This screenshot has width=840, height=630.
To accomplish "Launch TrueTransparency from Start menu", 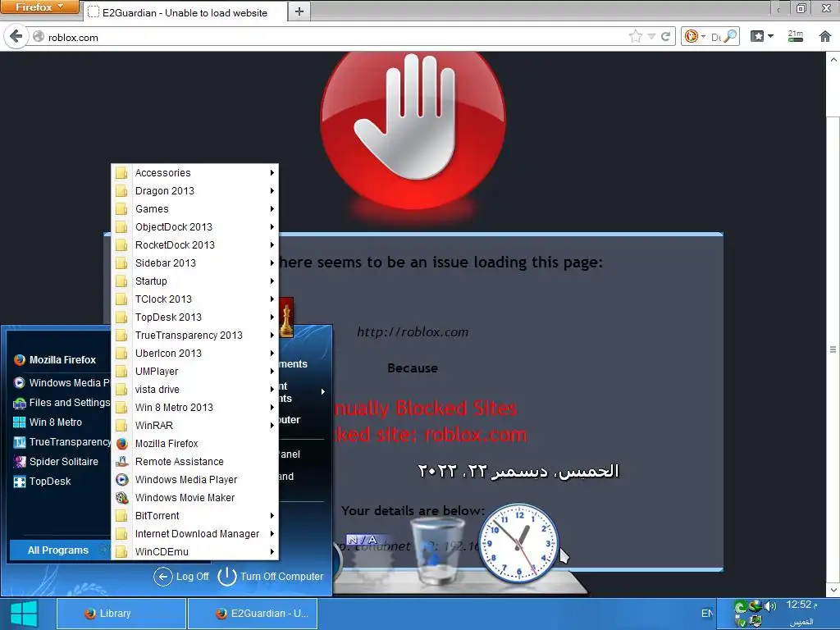I will tap(61, 442).
